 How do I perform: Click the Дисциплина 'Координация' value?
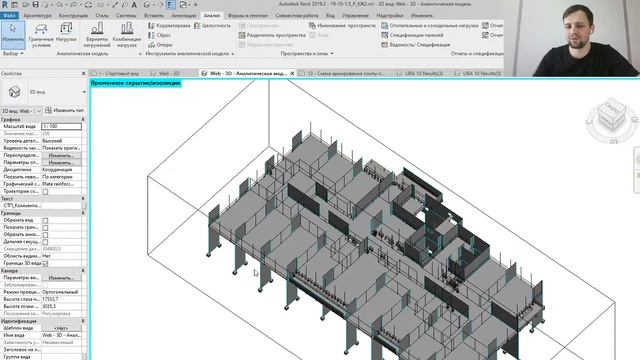coord(62,169)
